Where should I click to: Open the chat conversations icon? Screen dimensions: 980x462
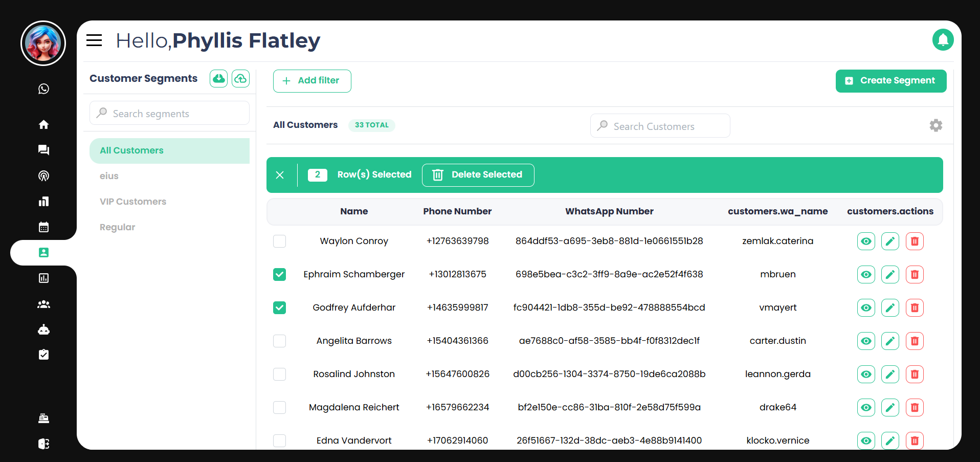click(x=43, y=150)
